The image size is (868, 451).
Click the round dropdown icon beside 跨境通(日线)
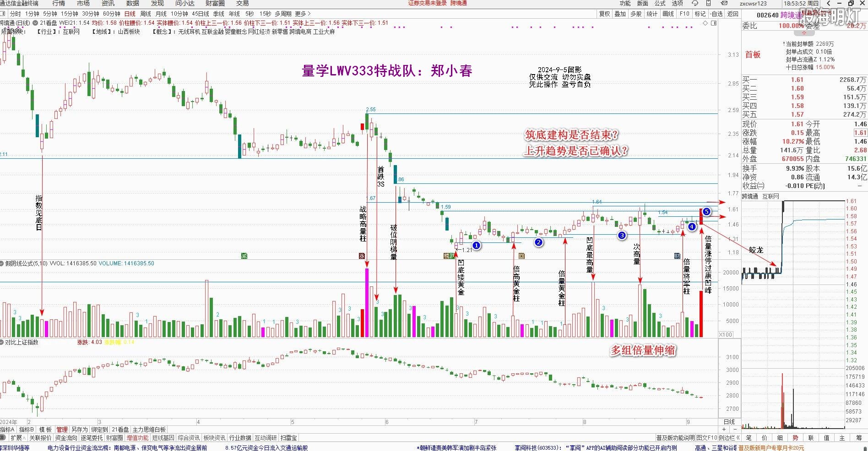[36, 22]
